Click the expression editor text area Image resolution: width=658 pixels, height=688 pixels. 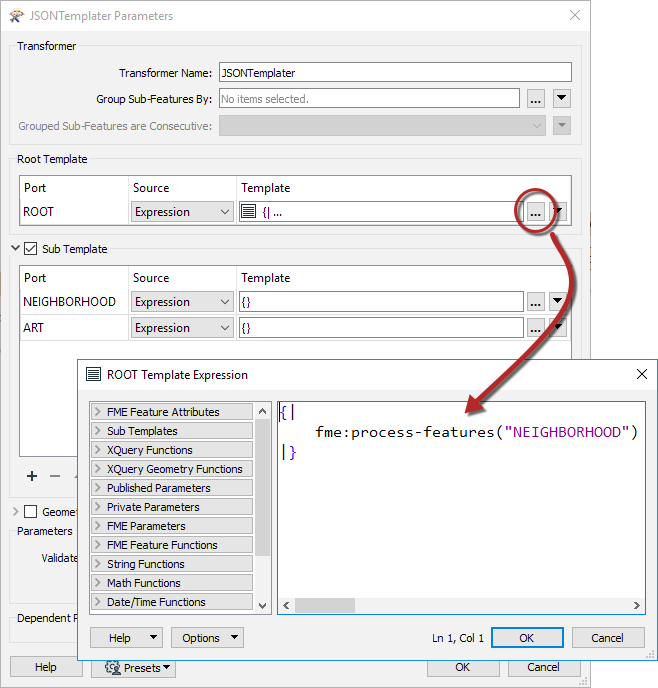tap(461, 500)
